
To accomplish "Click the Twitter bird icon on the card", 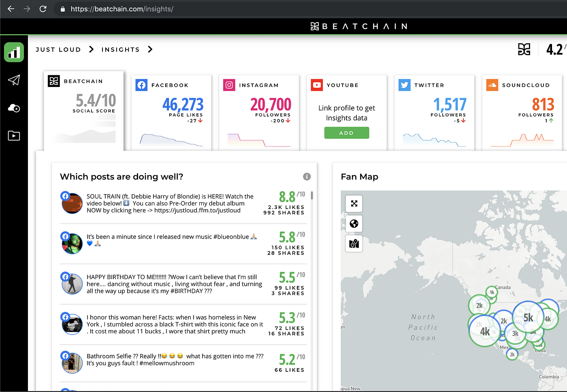I will click(x=405, y=85).
